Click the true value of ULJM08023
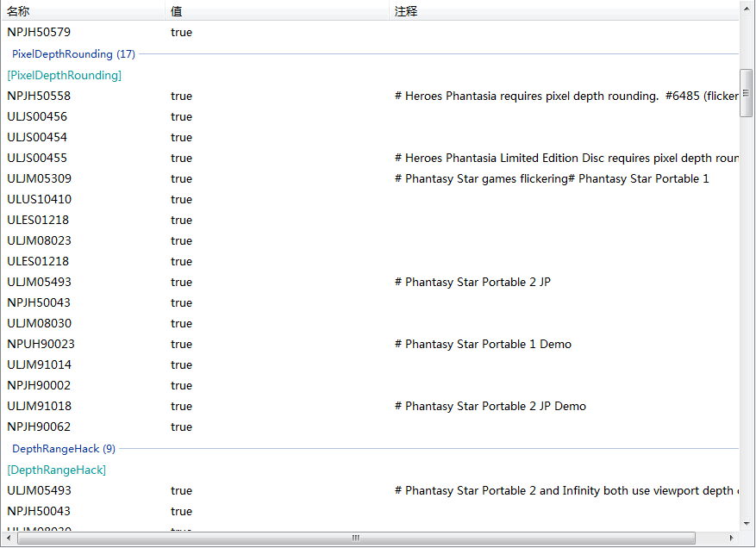Viewport: 756px width, 548px height. (181, 240)
